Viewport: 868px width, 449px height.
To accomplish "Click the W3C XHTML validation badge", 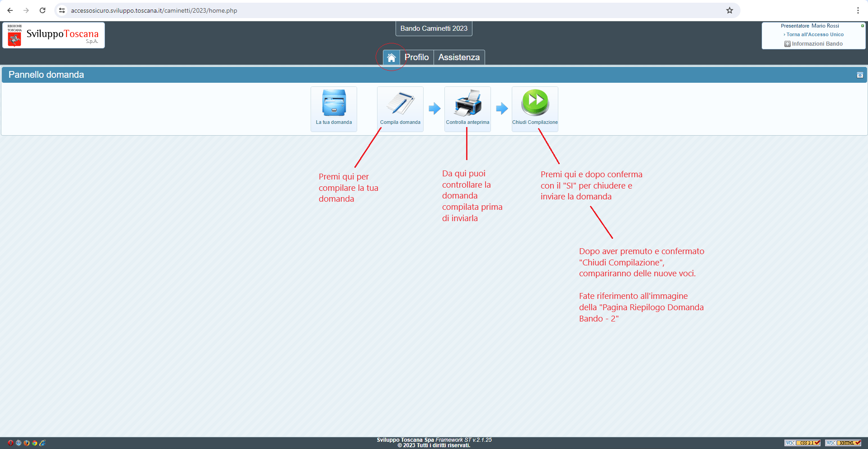I will tap(843, 443).
